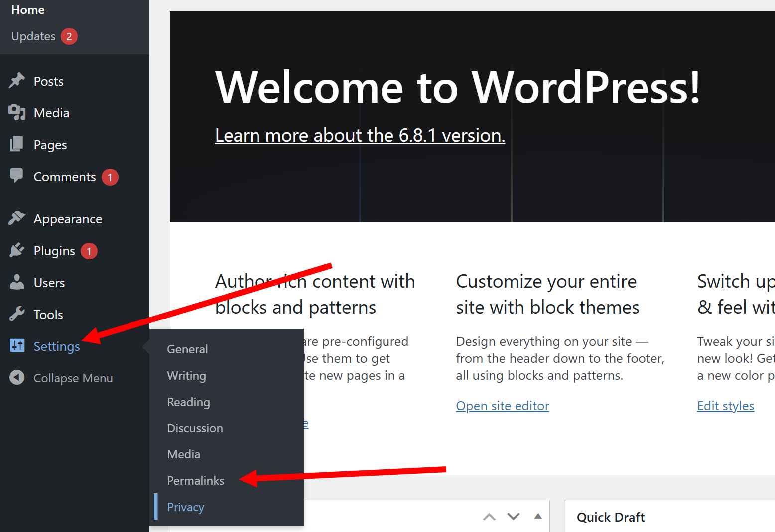Choose Permalinks in Settings submenu

pyautogui.click(x=195, y=481)
